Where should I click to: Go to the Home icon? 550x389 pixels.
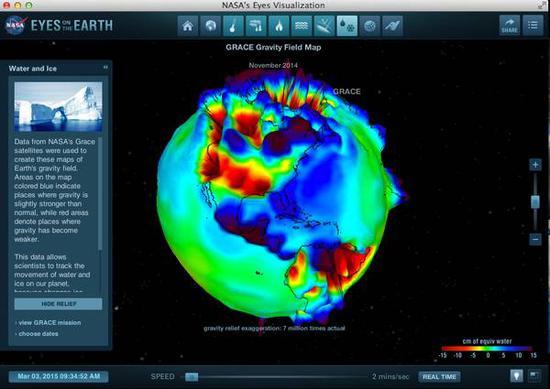(188, 26)
